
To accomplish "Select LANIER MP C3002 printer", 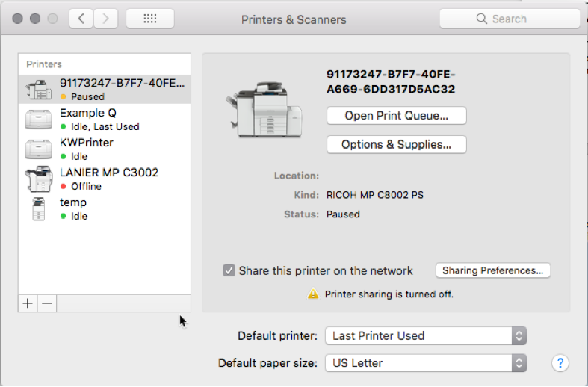I will coord(105,179).
